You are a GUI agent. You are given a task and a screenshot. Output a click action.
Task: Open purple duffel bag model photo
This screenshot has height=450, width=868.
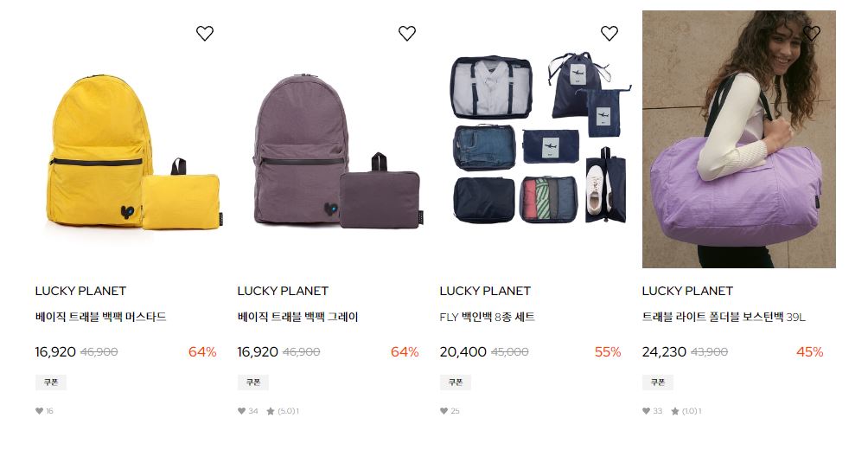point(739,139)
